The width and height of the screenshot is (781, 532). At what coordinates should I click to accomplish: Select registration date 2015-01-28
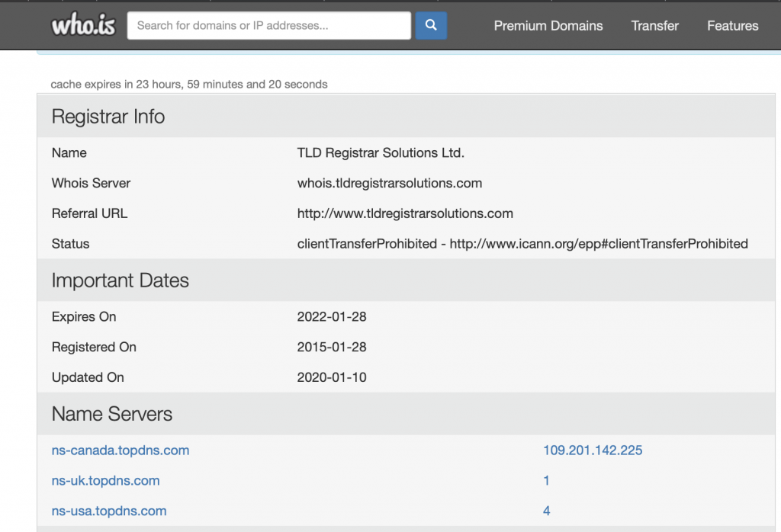coord(332,348)
